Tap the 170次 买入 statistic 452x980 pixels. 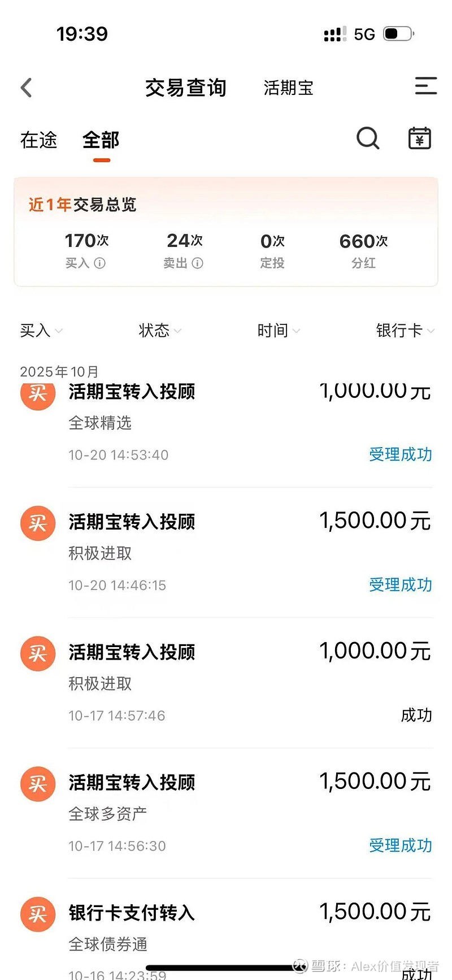[x=86, y=250]
